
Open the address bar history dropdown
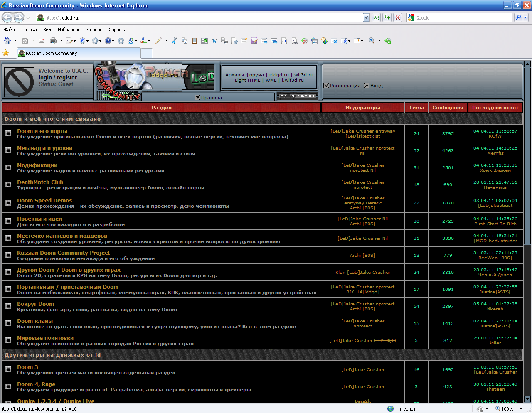pos(366,17)
